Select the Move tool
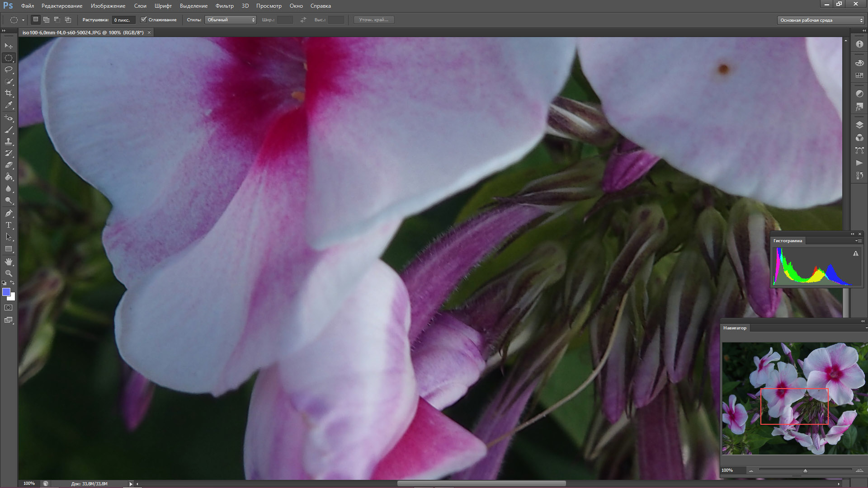 tap(9, 46)
